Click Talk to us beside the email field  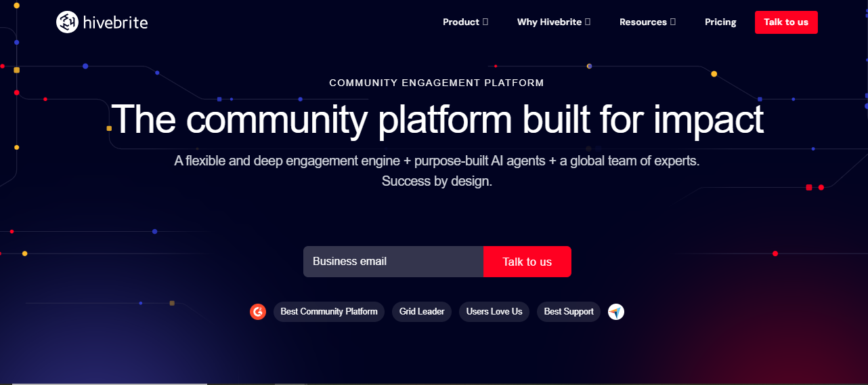point(527,262)
